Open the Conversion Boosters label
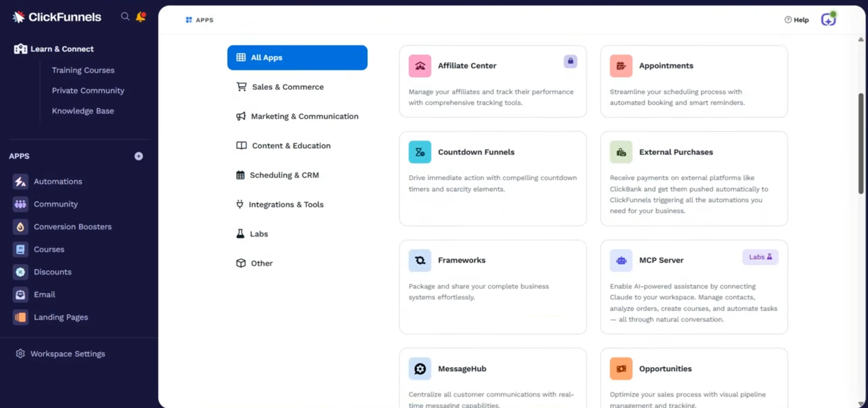 coord(73,227)
